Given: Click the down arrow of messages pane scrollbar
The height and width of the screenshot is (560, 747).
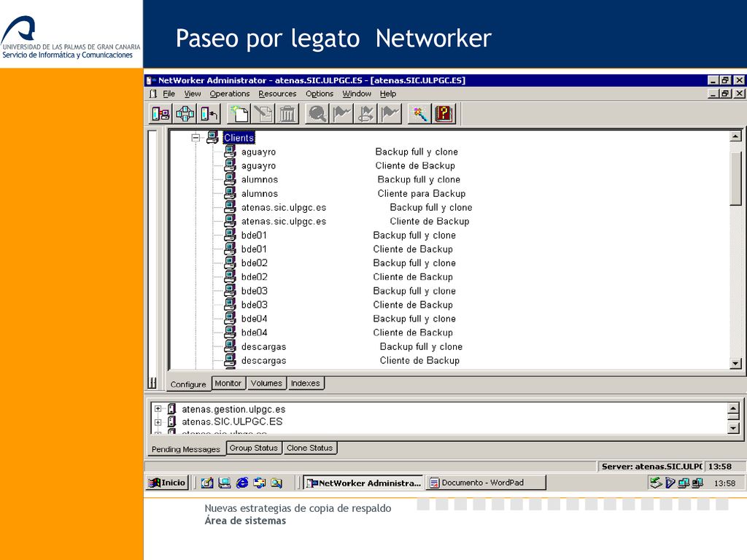Looking at the screenshot, I should click(734, 428).
